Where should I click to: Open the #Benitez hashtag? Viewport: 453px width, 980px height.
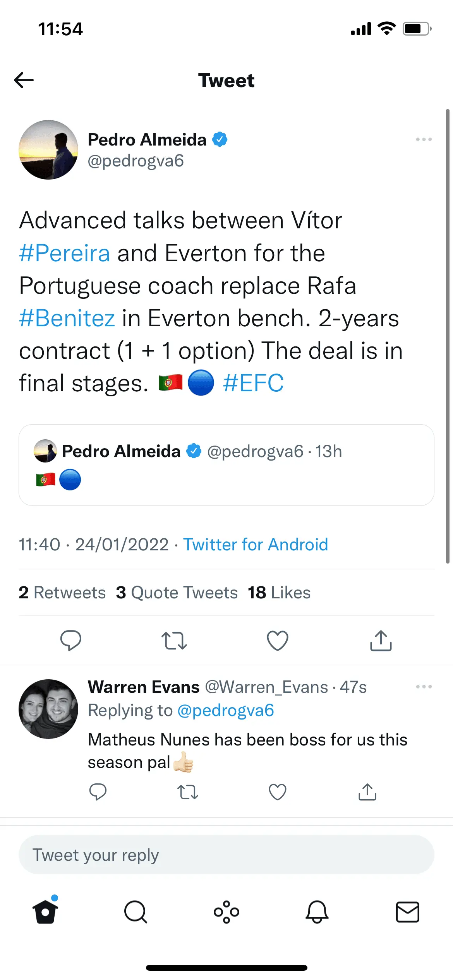tap(67, 318)
